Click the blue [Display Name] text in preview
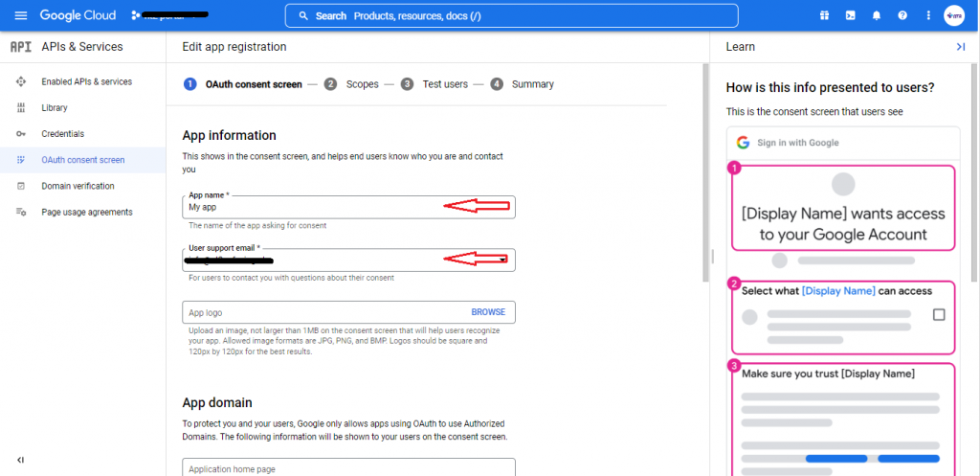 pyautogui.click(x=838, y=291)
